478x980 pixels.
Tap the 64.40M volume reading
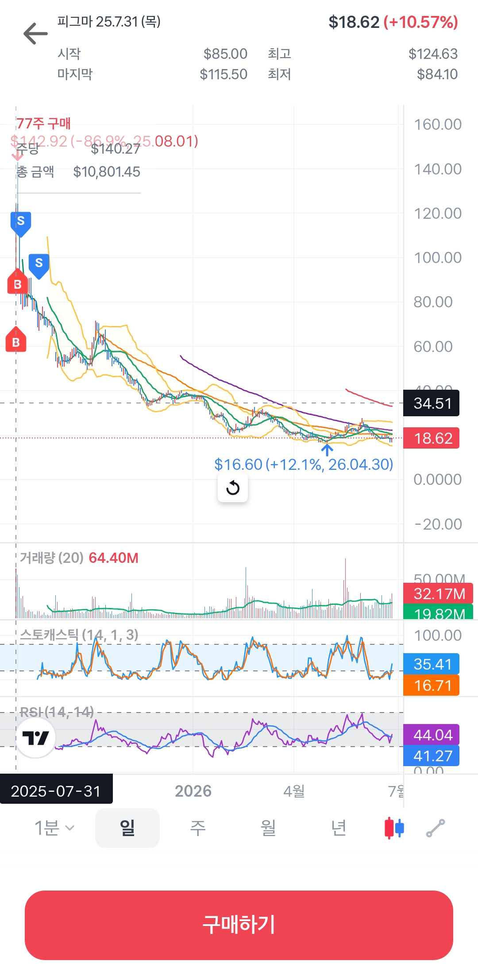click(114, 558)
